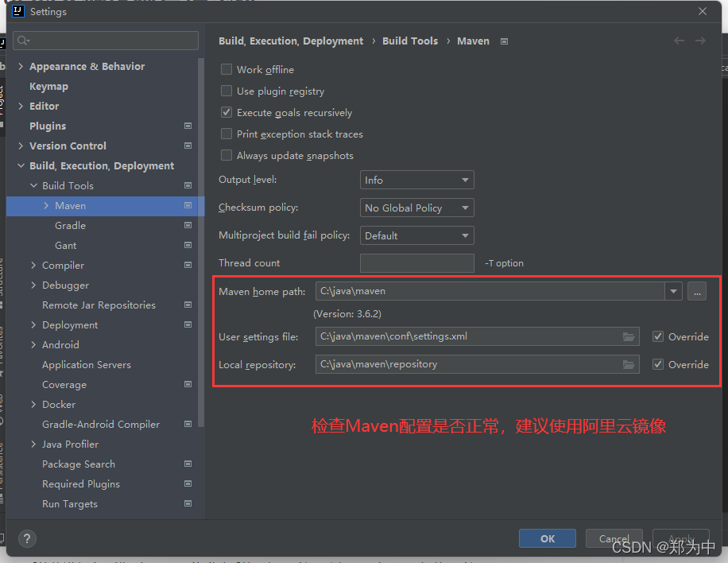Go back with the left arrow icon

coord(680,41)
